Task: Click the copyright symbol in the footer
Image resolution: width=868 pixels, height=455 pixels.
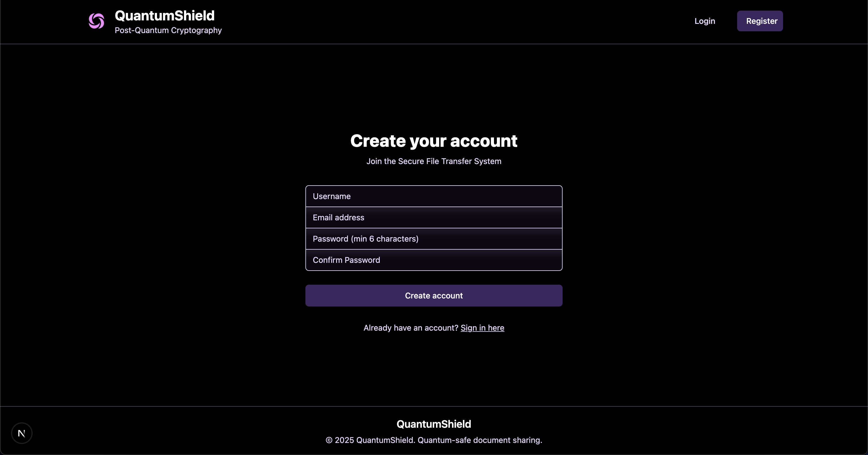Action: click(329, 440)
